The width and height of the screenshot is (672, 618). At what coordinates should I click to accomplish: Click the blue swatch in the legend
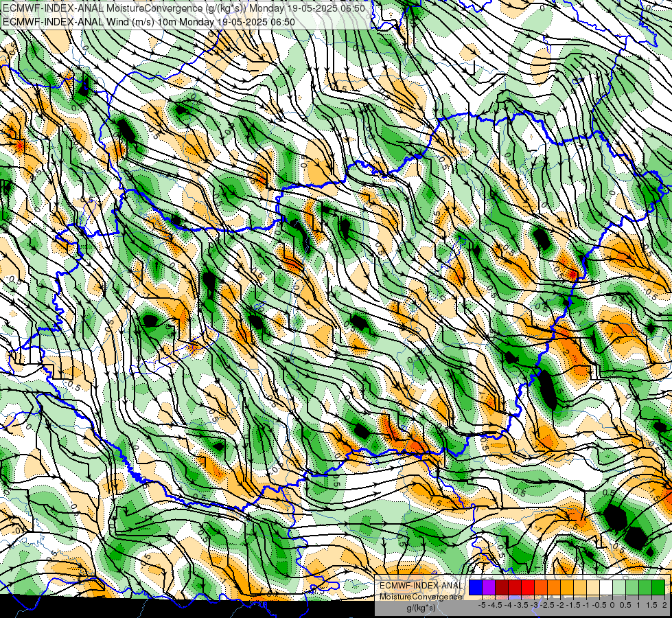click(x=476, y=588)
